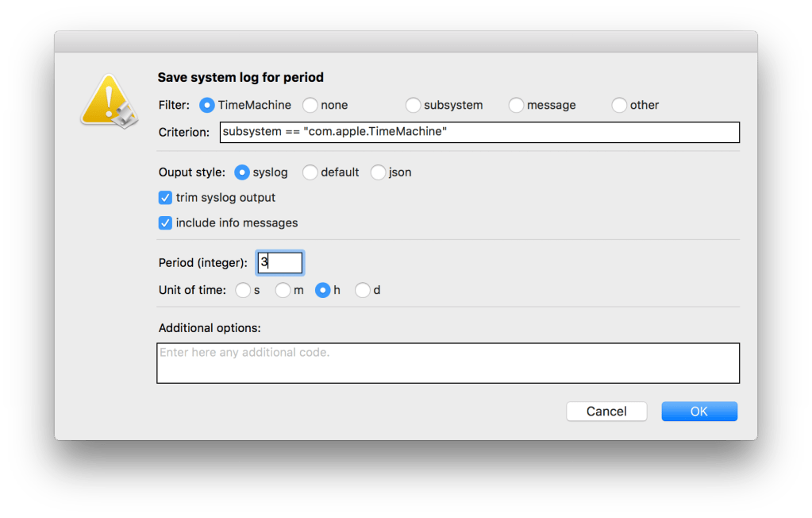Set unit of time to days
The width and height of the screenshot is (812, 518).
coord(363,291)
